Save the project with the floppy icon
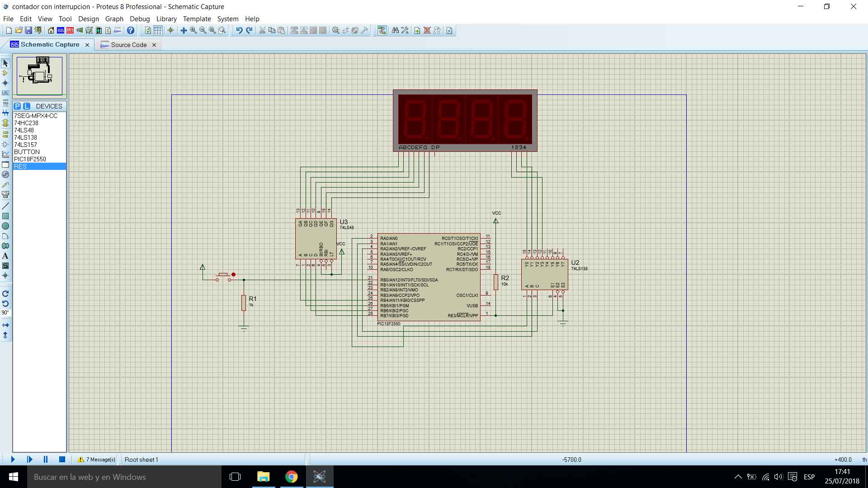Image resolution: width=868 pixels, height=488 pixels. (x=28, y=31)
